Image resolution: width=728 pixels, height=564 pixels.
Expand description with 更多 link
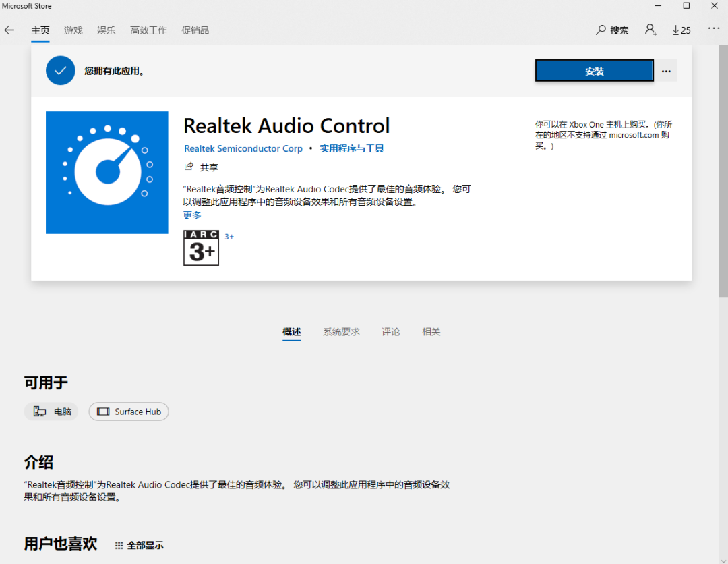[x=192, y=215]
